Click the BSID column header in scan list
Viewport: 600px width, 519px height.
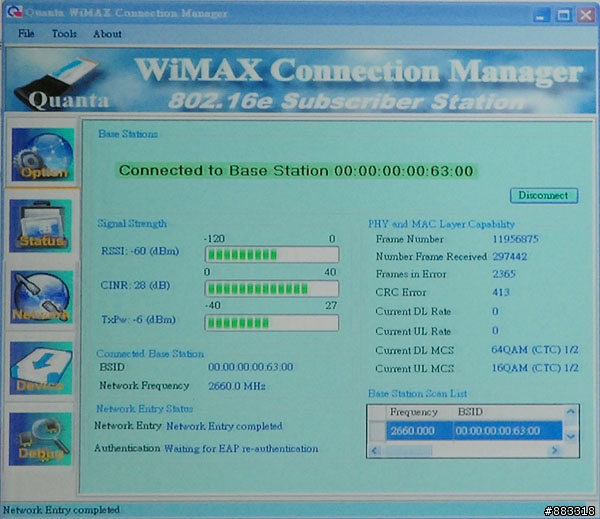tap(470, 412)
